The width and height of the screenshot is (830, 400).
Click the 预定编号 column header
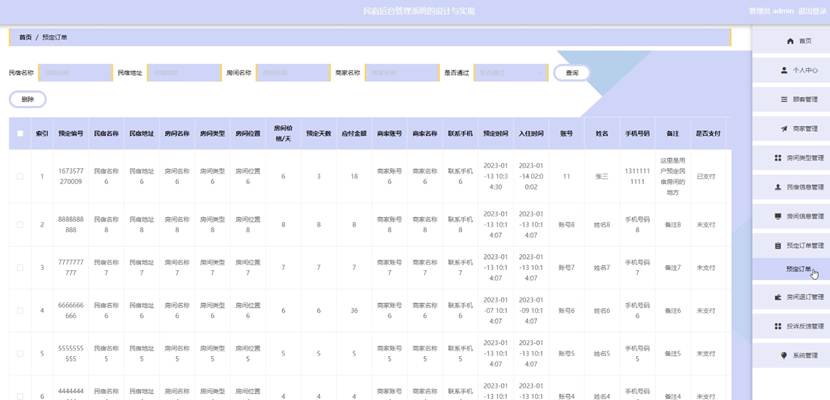tap(70, 134)
